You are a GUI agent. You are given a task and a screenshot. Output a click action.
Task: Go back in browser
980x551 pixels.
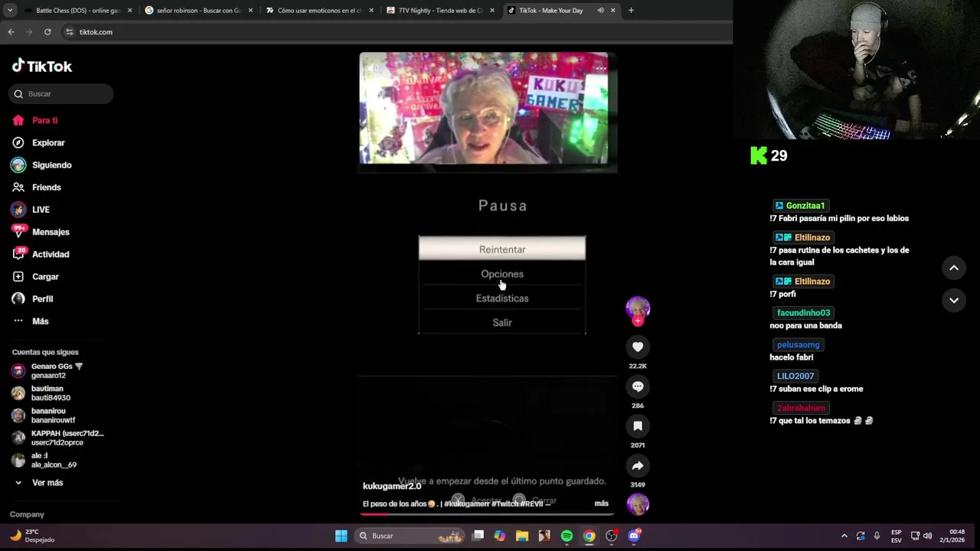[x=11, y=32]
